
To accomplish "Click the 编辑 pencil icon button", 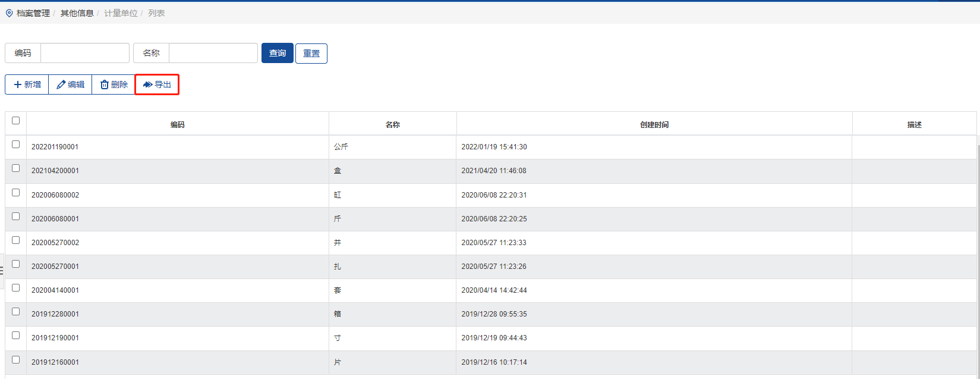I will pos(70,84).
